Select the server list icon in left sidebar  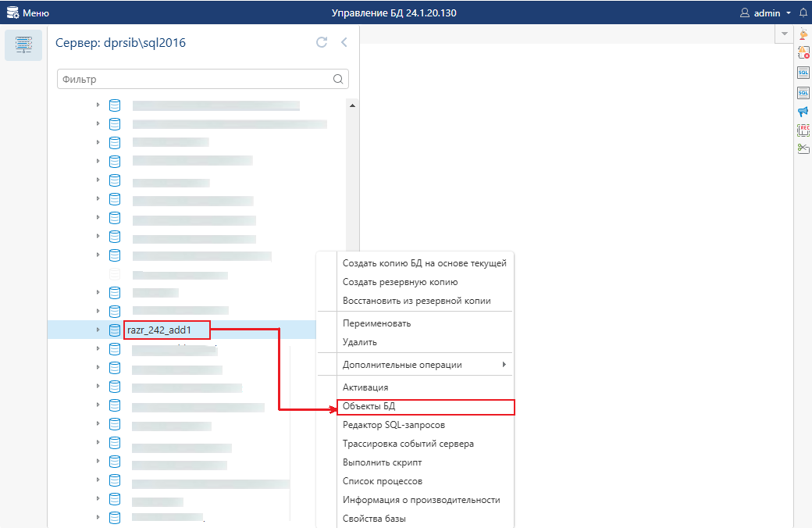(x=23, y=45)
